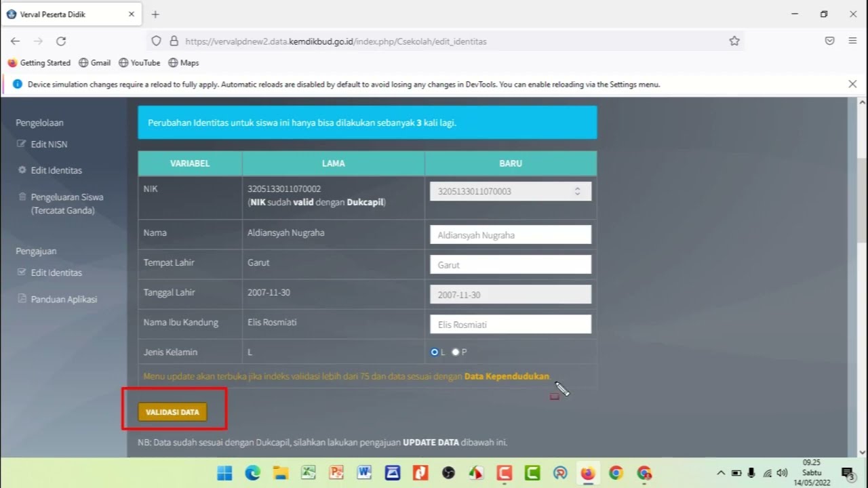Click the new Tanggal Lahir field
868x488 pixels.
pyautogui.click(x=511, y=295)
